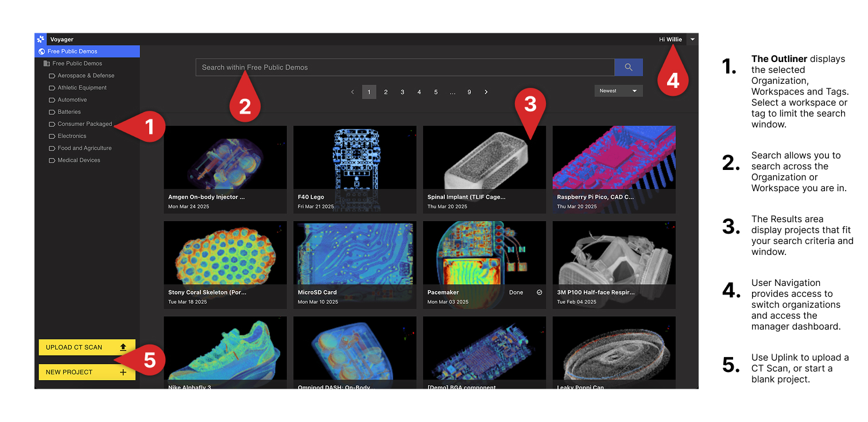Click the Voyager logo icon
The width and height of the screenshot is (868, 422).
pyautogui.click(x=40, y=40)
